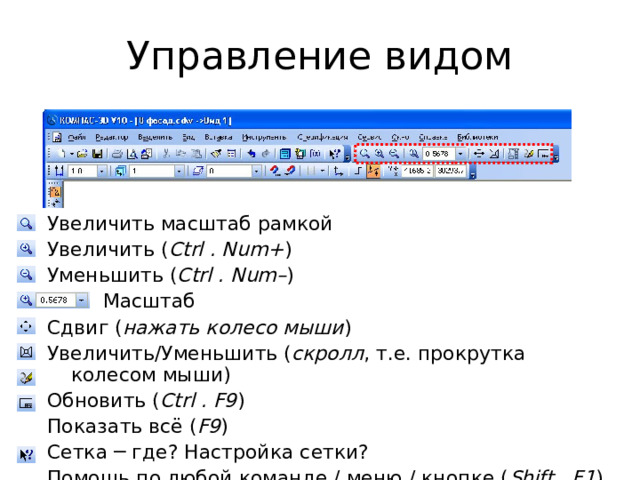Click the pan arrows icon in the view toolbar
This screenshot has width=640, height=480.
click(x=478, y=154)
